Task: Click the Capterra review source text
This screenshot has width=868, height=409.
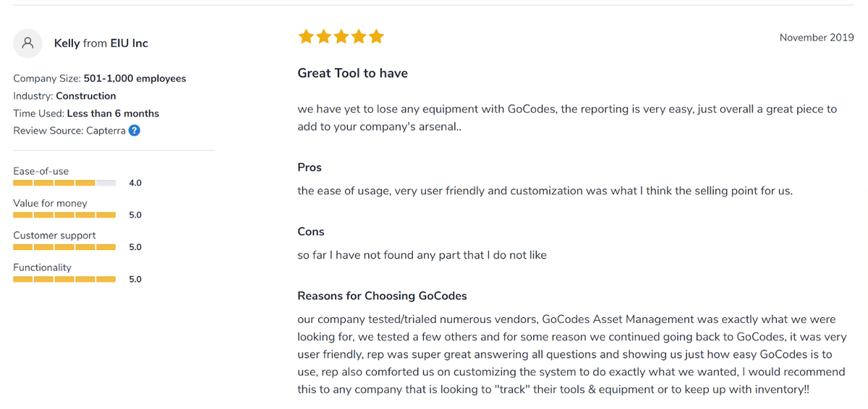Action: point(105,131)
